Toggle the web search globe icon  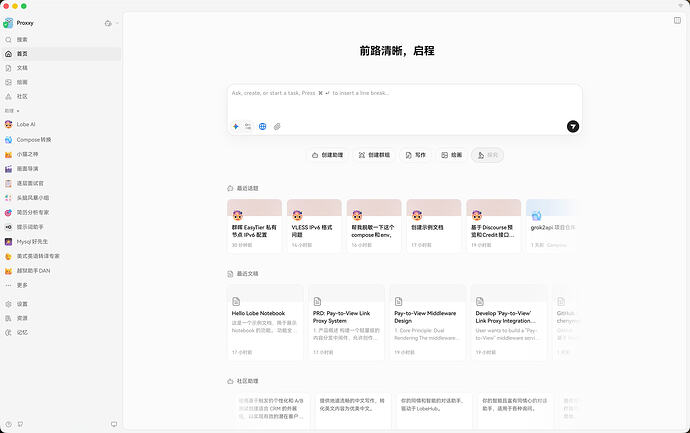click(x=263, y=127)
